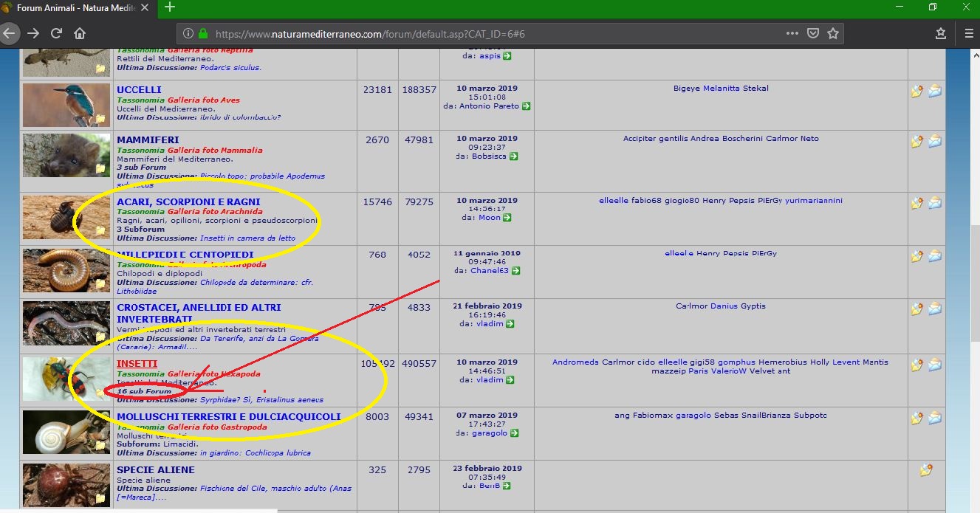Viewport: 980px width, 513px height.
Task: Open the browser downloads panel
Action: 941,33
